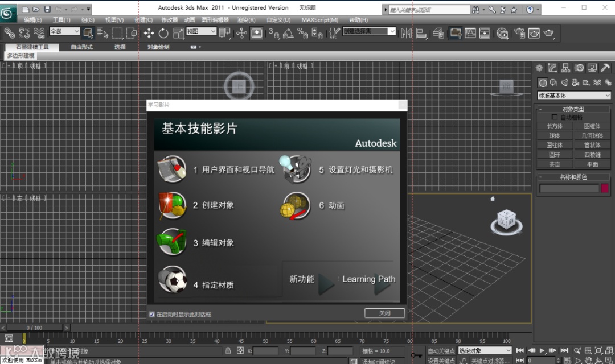
Task: Open the MAXScript(M) menu
Action: coord(319,19)
